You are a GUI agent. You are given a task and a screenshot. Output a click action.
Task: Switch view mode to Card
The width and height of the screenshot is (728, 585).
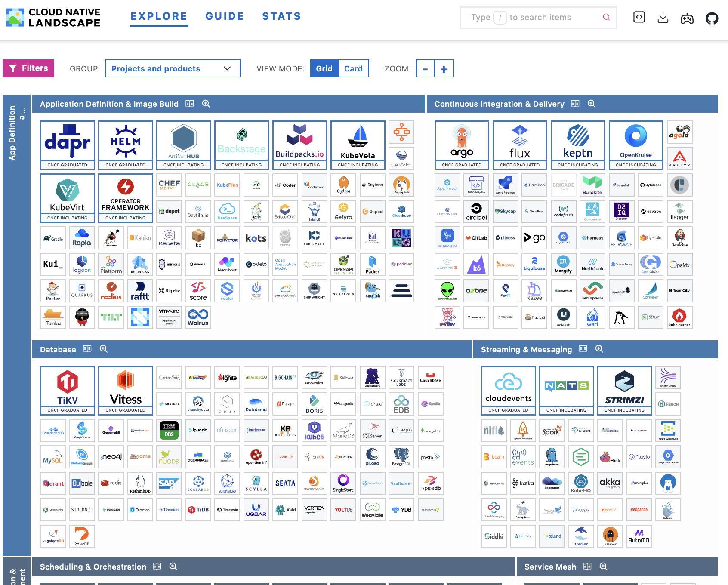point(354,69)
